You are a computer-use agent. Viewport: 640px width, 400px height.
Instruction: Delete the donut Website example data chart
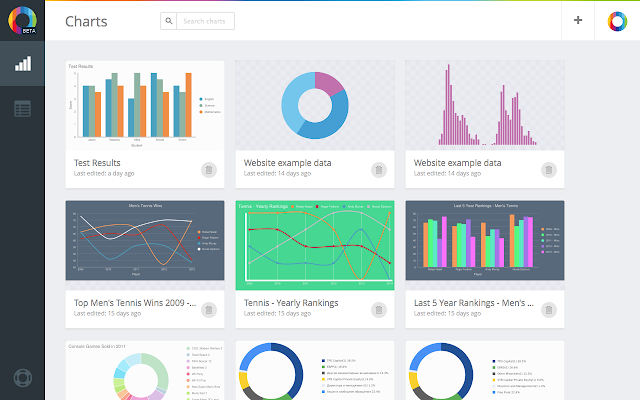tap(379, 170)
